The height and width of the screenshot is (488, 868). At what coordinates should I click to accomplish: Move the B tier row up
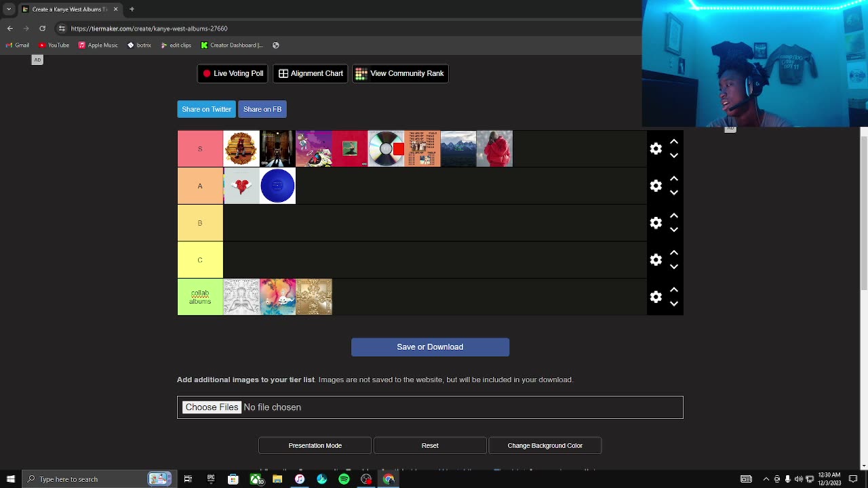click(x=674, y=216)
